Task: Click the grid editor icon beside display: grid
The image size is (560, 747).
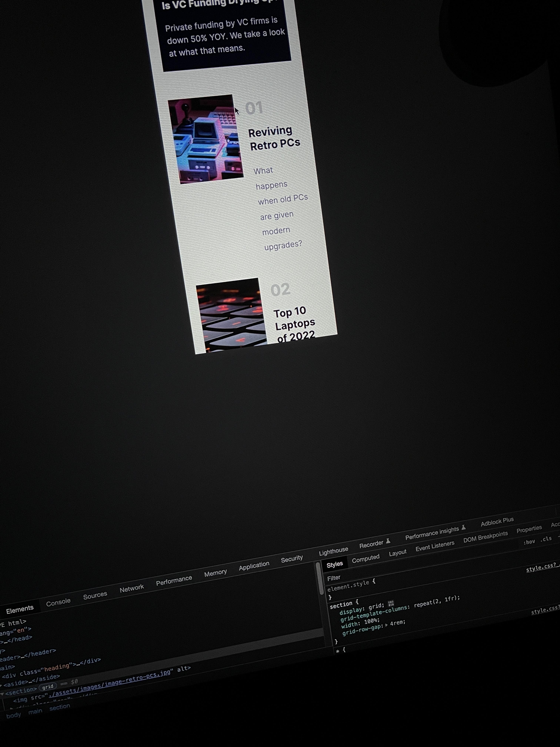Action: 391,603
